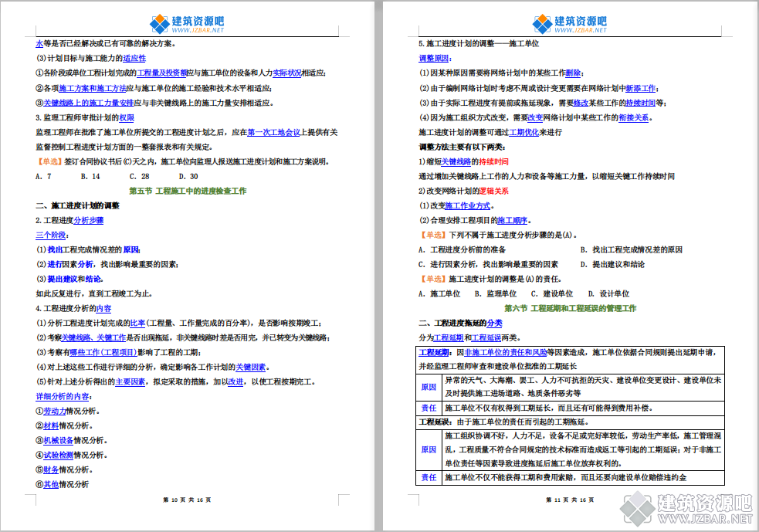
Task: Click underlined 关键因素
Action: pos(251,367)
